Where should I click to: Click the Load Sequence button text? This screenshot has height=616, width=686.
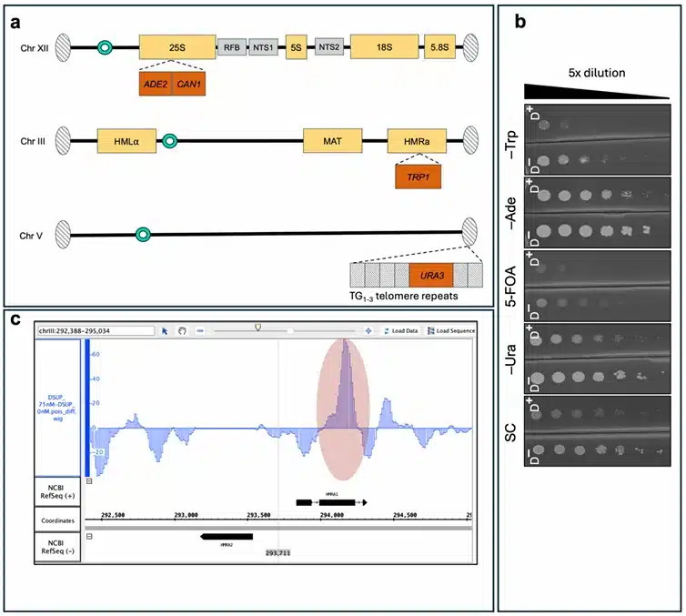[456, 331]
